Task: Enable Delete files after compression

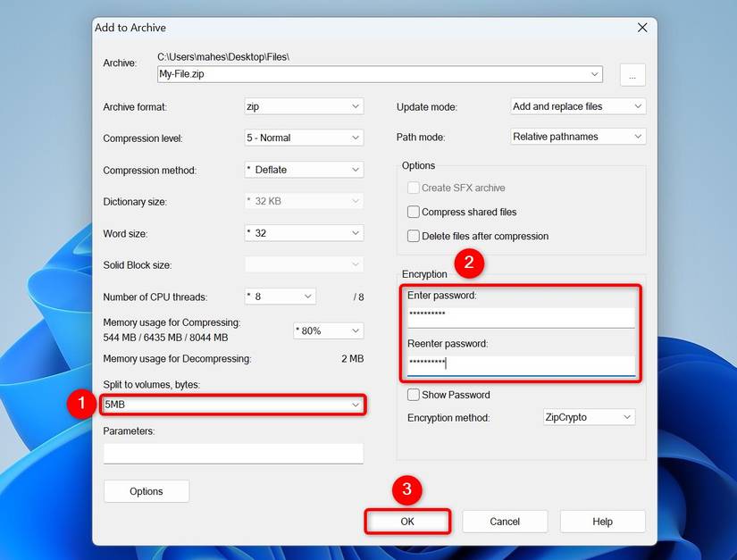Action: (x=413, y=236)
